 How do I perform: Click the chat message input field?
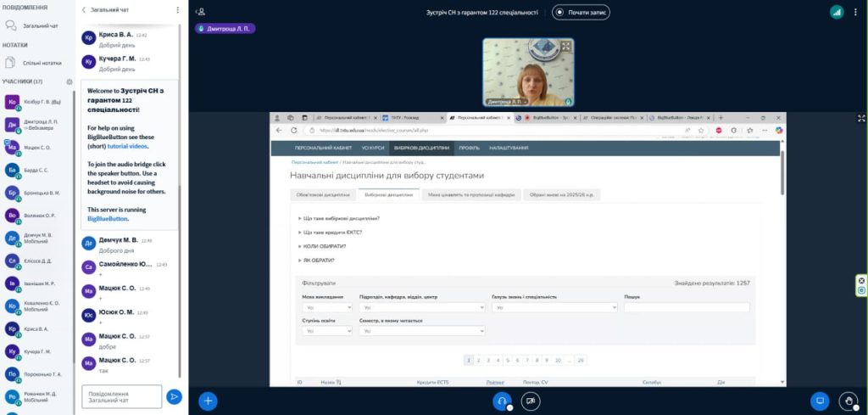(121, 396)
